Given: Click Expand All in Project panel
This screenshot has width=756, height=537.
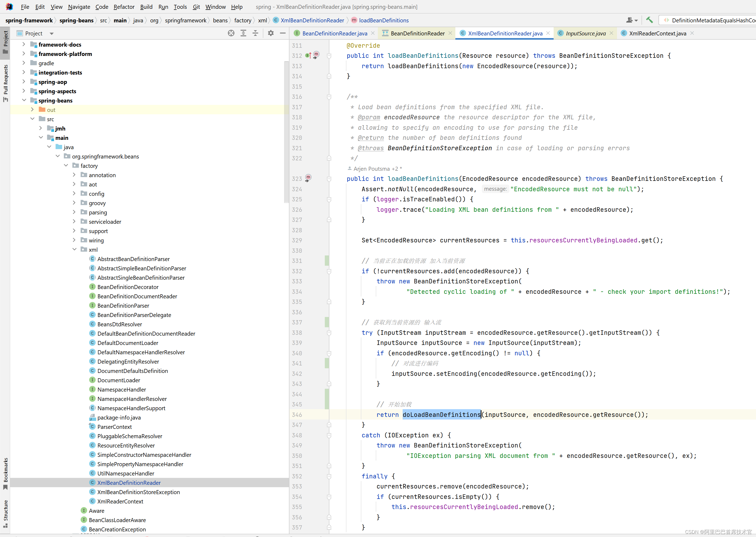Looking at the screenshot, I should coord(243,33).
